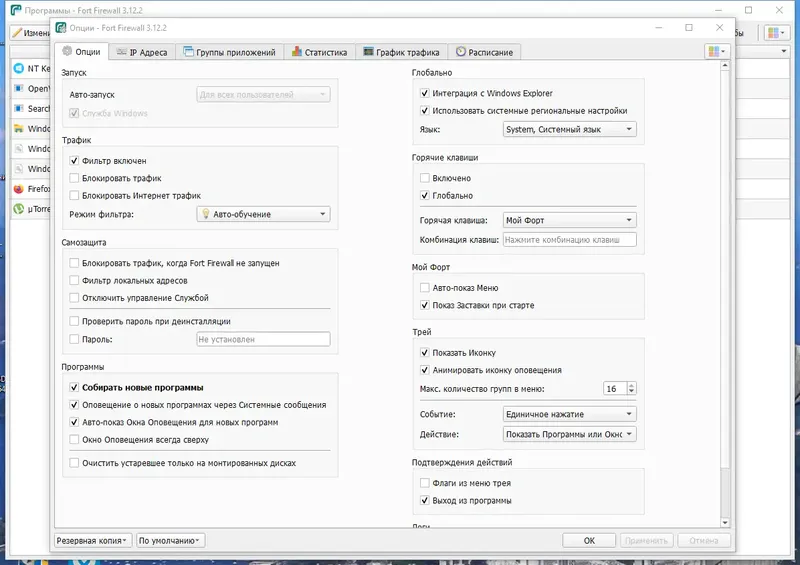Click the NT Kernel row icon in Programs window
This screenshot has height=565, width=800.
click(19, 68)
